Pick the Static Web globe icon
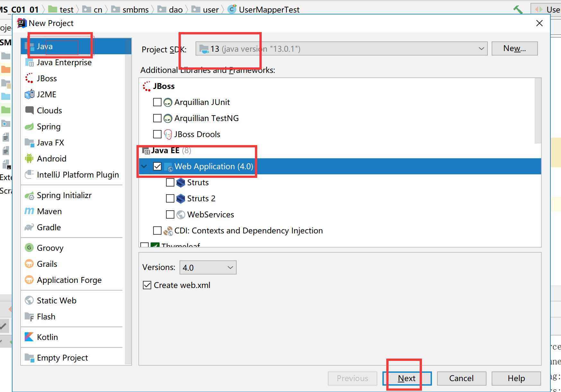 29,301
